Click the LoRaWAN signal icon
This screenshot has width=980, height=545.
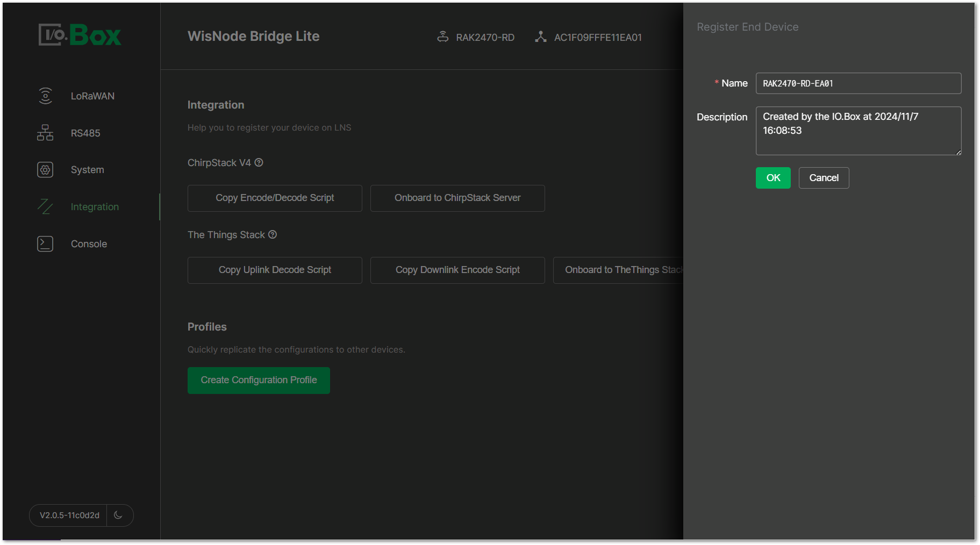[x=45, y=96]
